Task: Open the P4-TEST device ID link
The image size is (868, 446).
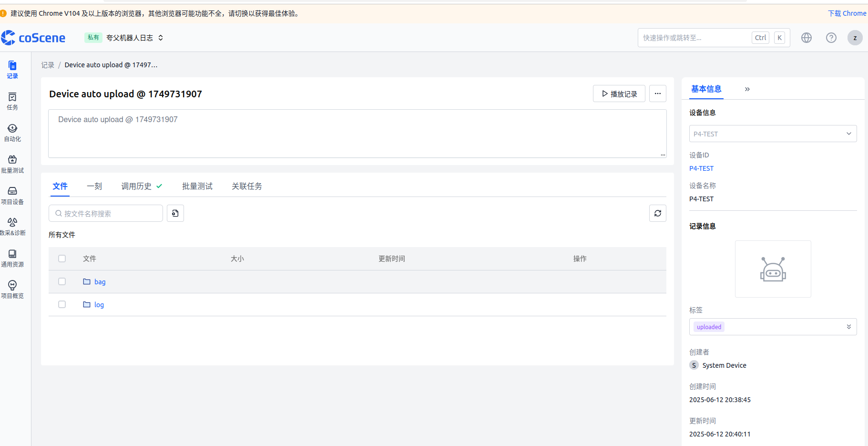Action: click(x=701, y=168)
